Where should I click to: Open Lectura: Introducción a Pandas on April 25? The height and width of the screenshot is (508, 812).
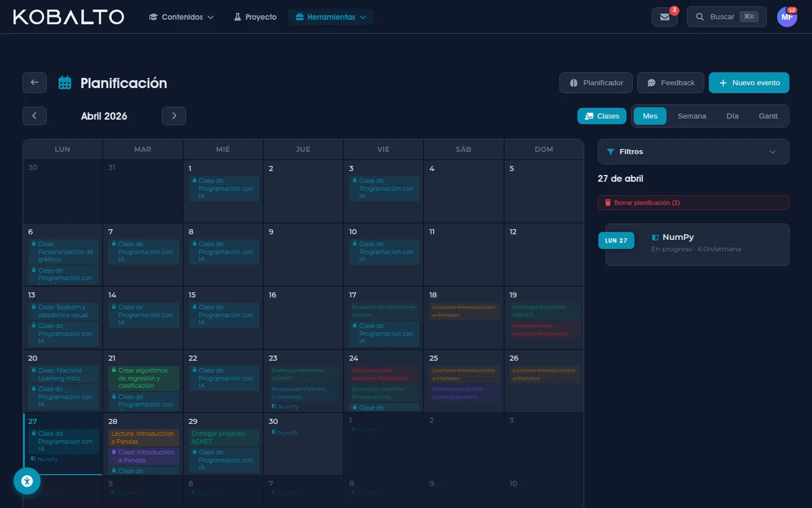click(x=465, y=375)
